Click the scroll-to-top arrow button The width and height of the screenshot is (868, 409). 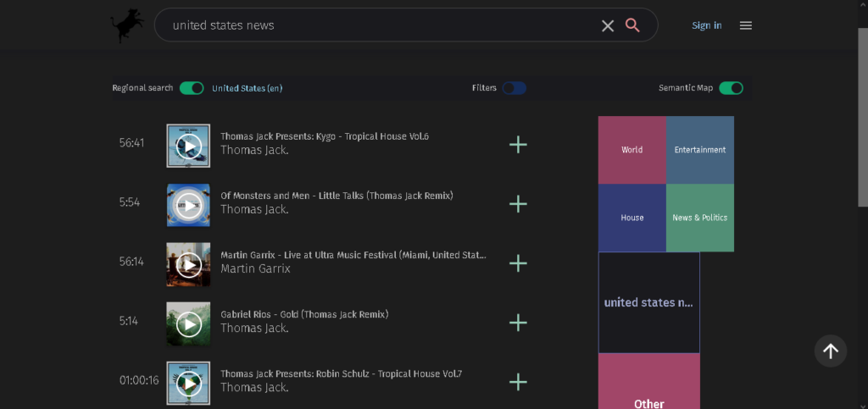point(831,351)
